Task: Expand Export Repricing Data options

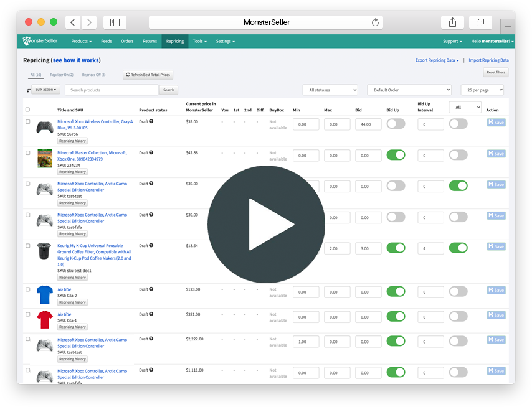Action: click(437, 60)
